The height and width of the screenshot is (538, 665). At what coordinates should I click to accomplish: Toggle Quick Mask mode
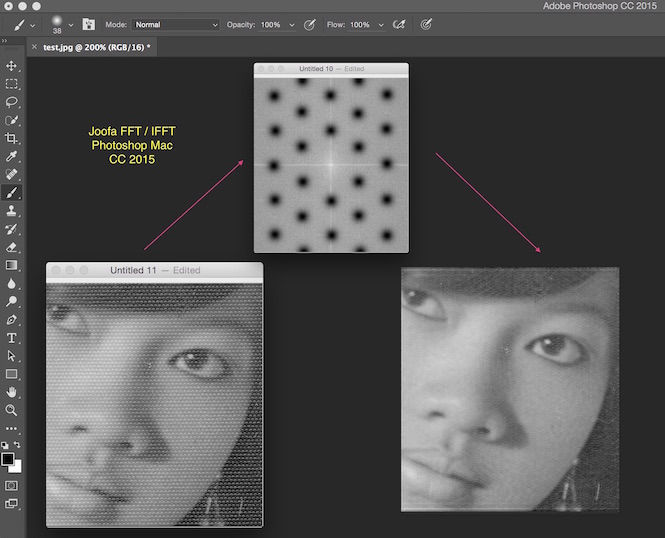(x=11, y=485)
